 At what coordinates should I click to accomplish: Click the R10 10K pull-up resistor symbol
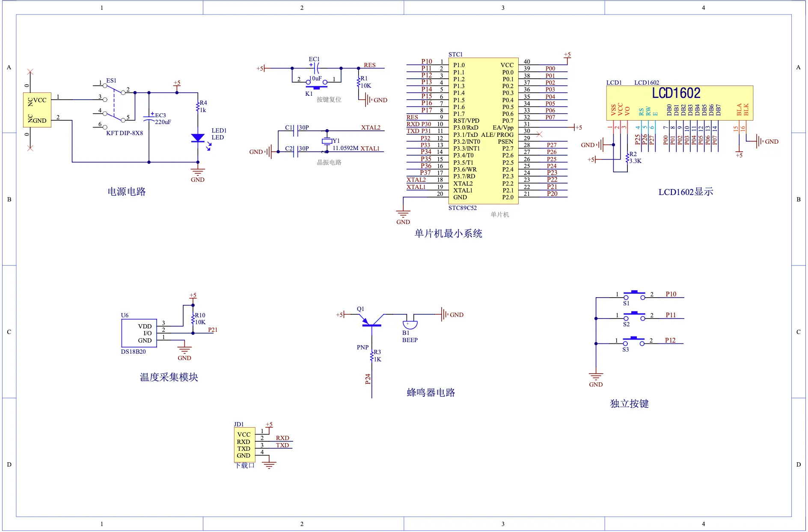coord(193,319)
